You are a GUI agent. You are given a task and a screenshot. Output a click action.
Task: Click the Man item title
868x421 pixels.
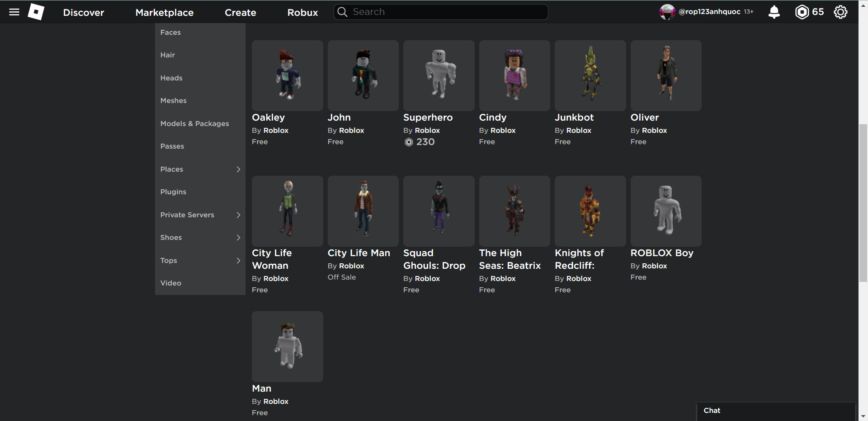coord(261,389)
